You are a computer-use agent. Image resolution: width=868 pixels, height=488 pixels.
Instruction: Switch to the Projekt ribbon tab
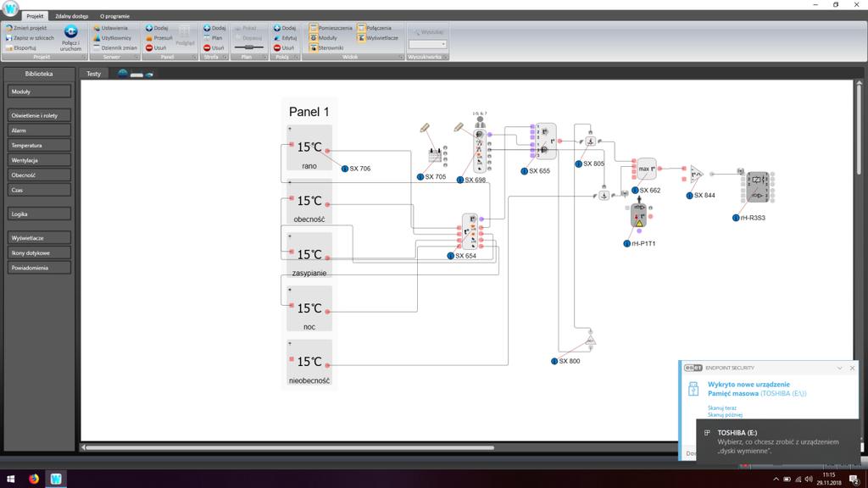[35, 16]
